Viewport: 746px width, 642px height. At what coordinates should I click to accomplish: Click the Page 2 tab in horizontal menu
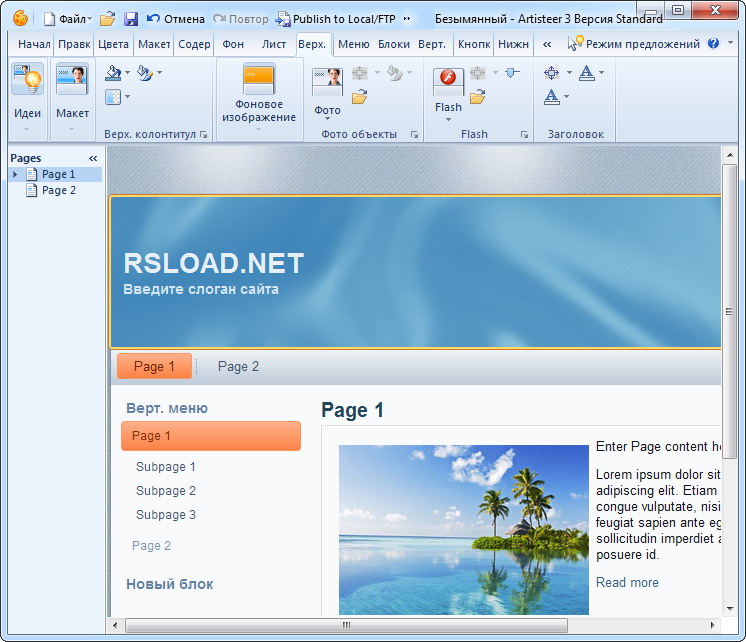point(238,366)
